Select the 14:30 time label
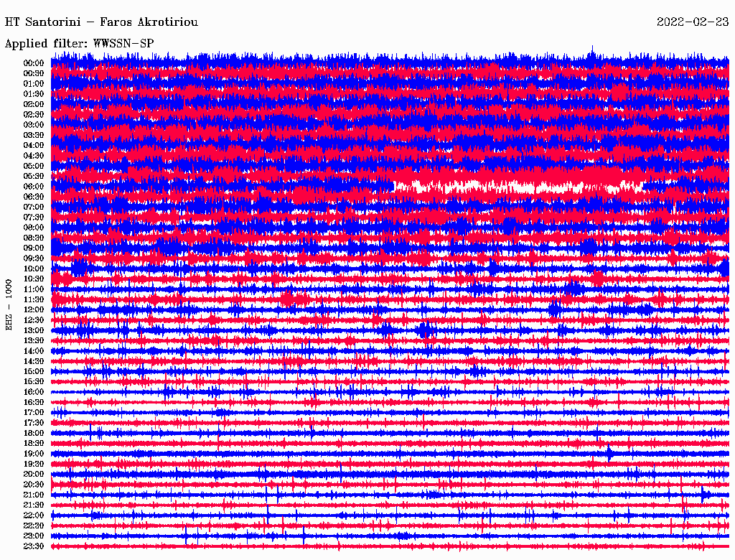Image resolution: width=735 pixels, height=560 pixels. pos(34,361)
